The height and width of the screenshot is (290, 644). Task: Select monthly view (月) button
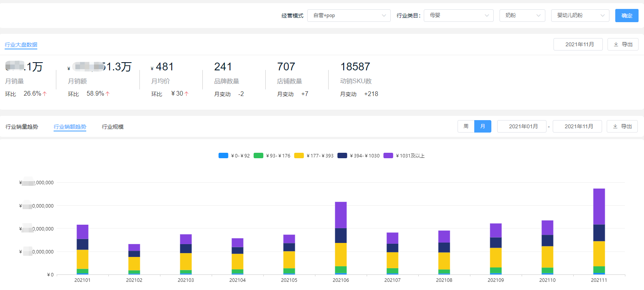click(483, 126)
